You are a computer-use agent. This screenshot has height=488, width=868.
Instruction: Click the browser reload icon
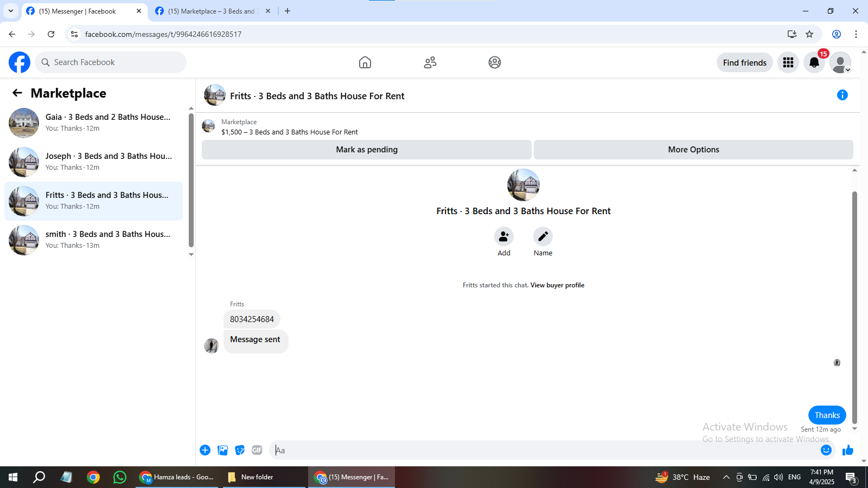pyautogui.click(x=51, y=34)
